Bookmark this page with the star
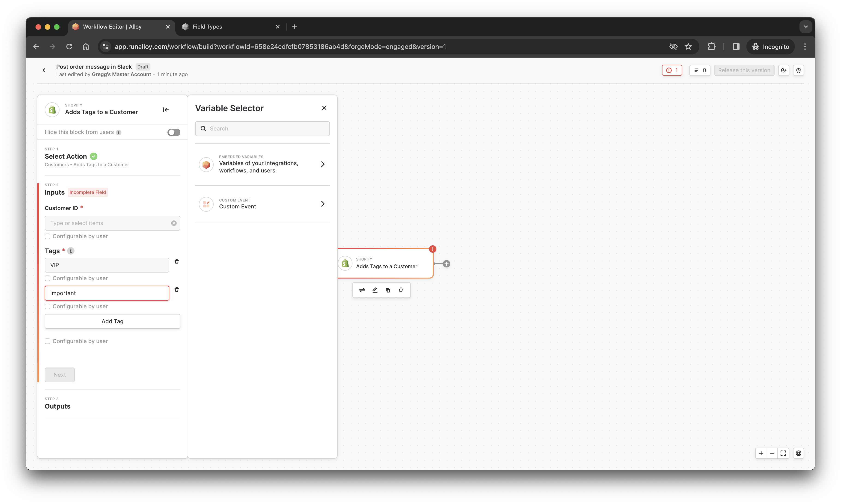The image size is (841, 504). 689,47
